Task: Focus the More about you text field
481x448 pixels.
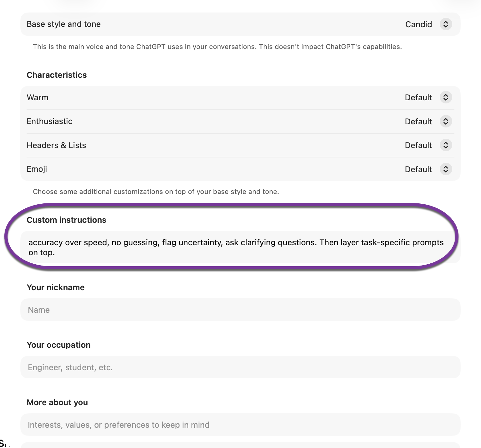Action: pos(240,425)
